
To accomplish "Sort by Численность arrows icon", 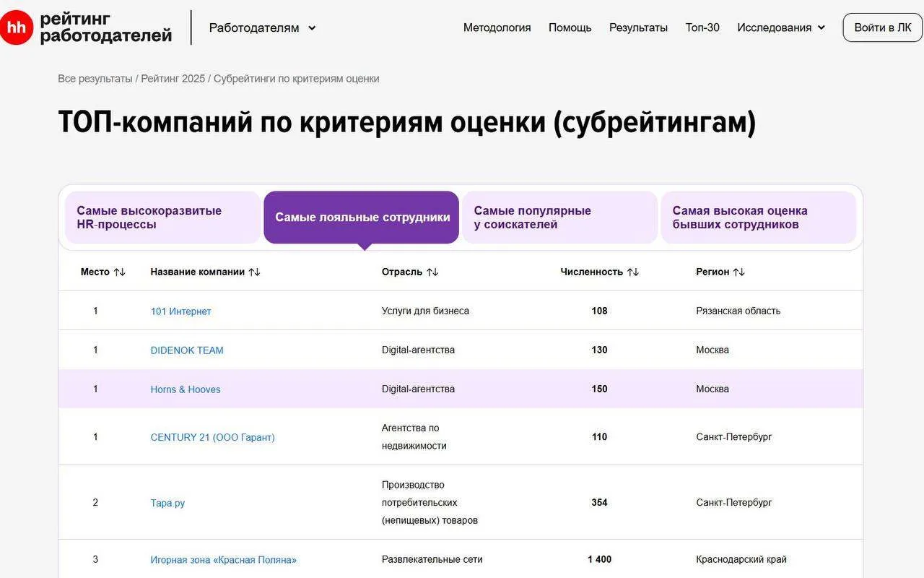I will coord(632,272).
